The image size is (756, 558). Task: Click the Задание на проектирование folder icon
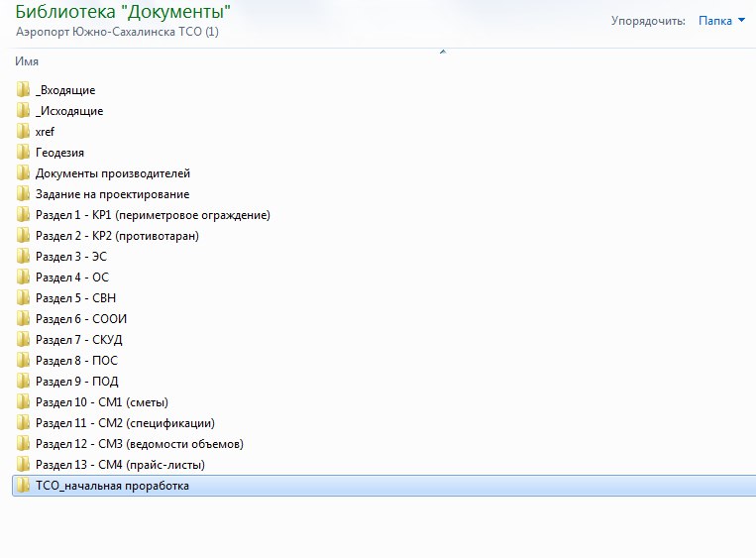click(x=23, y=193)
